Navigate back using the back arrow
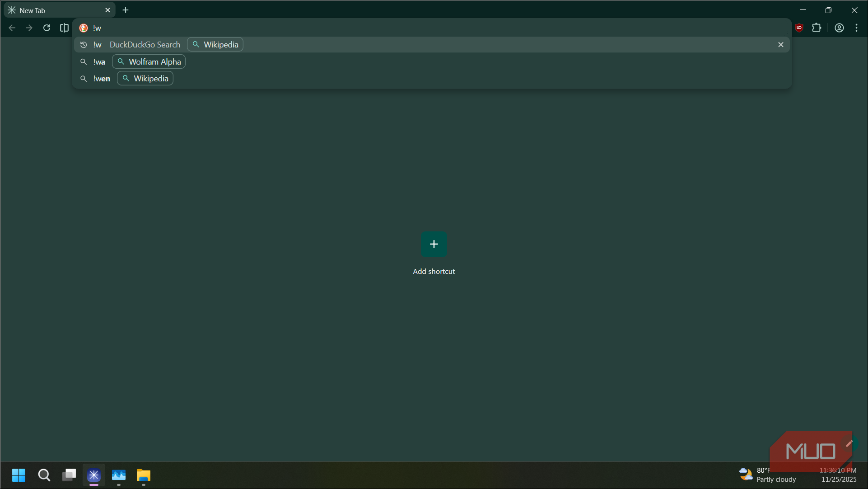The image size is (868, 489). [12, 28]
